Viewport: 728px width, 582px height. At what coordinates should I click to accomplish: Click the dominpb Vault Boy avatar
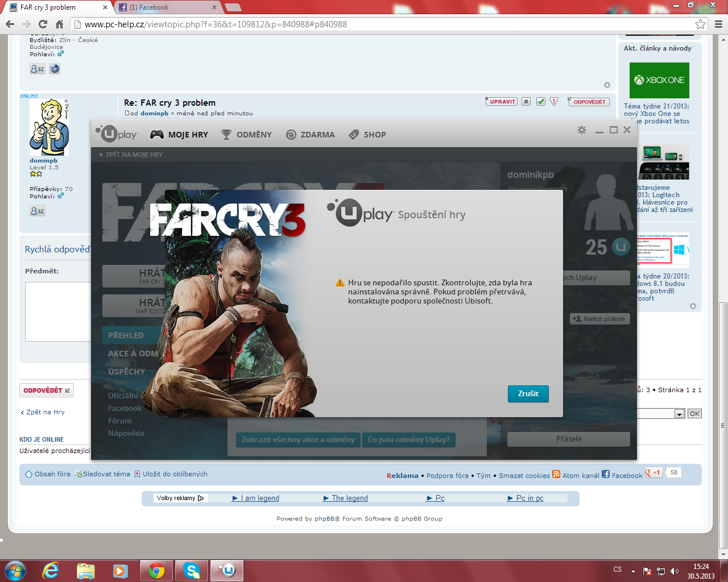[x=49, y=128]
